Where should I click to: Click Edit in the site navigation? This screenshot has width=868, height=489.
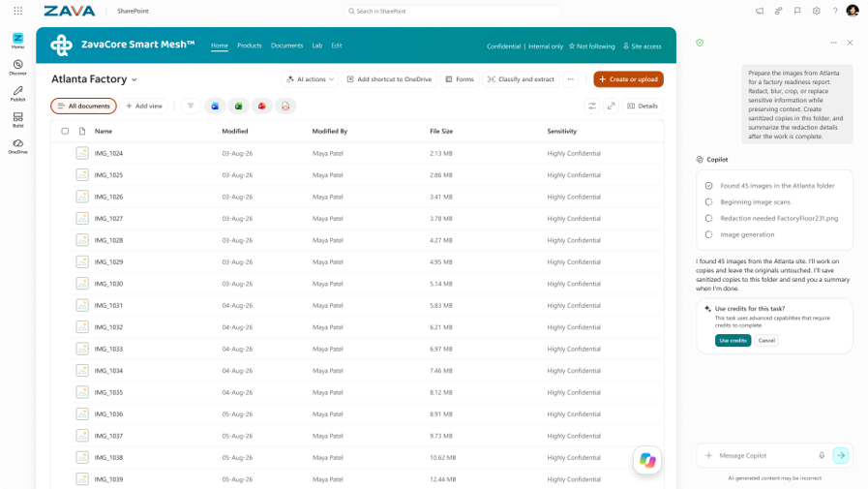point(337,46)
